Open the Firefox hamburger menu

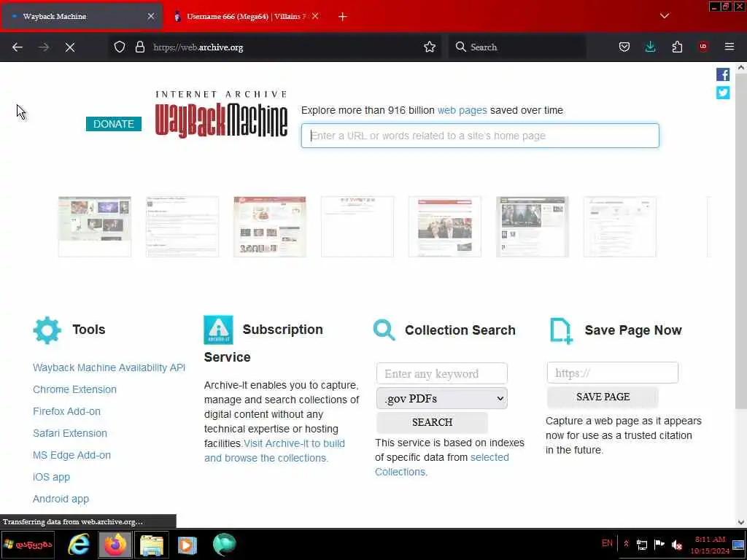(x=729, y=47)
